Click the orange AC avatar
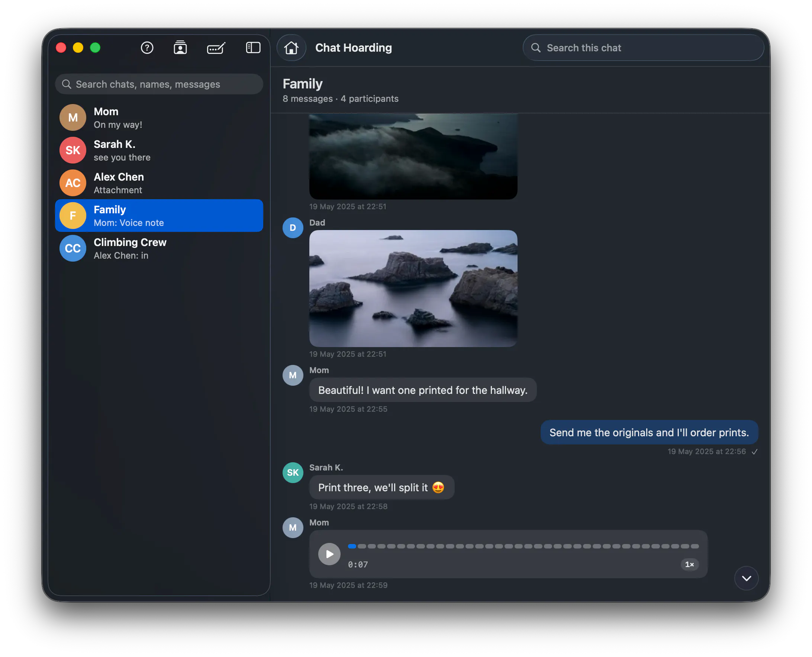812x657 pixels. point(72,183)
